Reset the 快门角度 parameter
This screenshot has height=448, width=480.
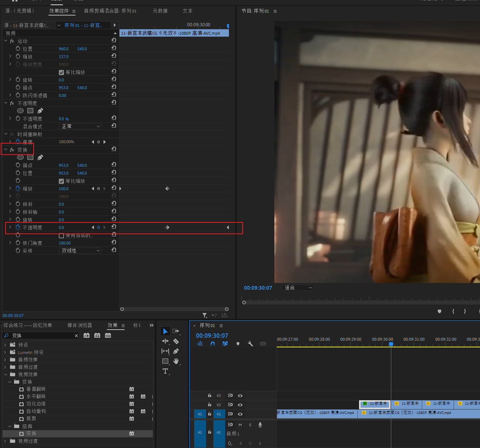pyautogui.click(x=114, y=242)
